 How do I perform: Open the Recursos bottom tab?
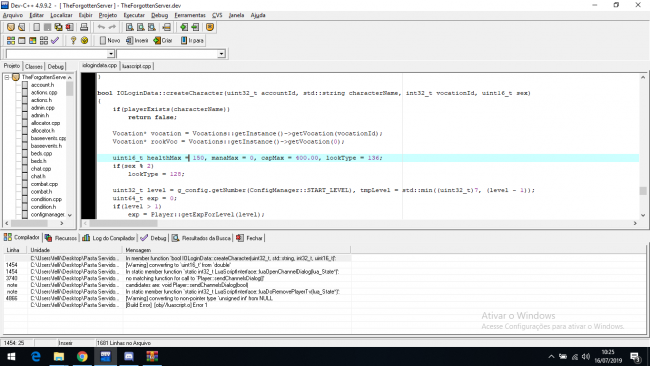click(61, 238)
